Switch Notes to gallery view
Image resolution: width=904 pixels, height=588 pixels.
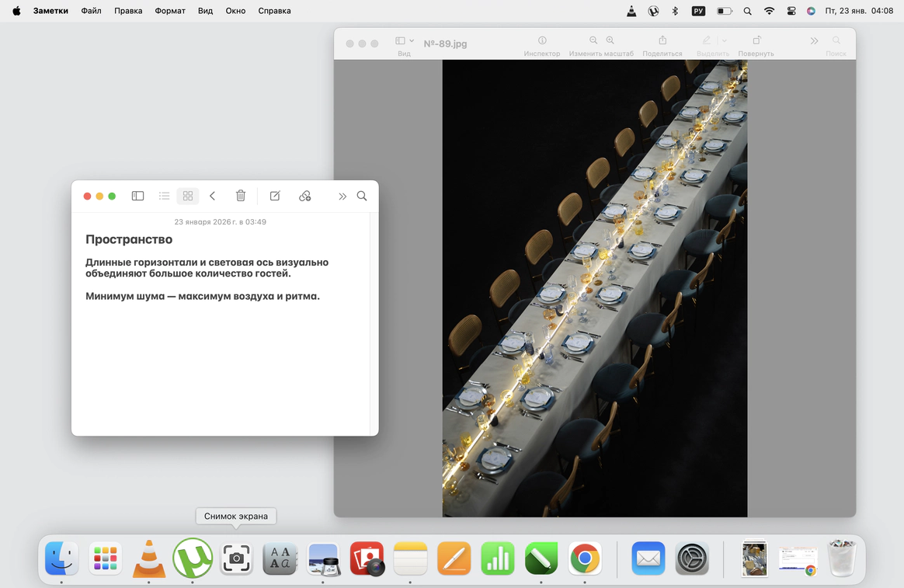(x=188, y=197)
